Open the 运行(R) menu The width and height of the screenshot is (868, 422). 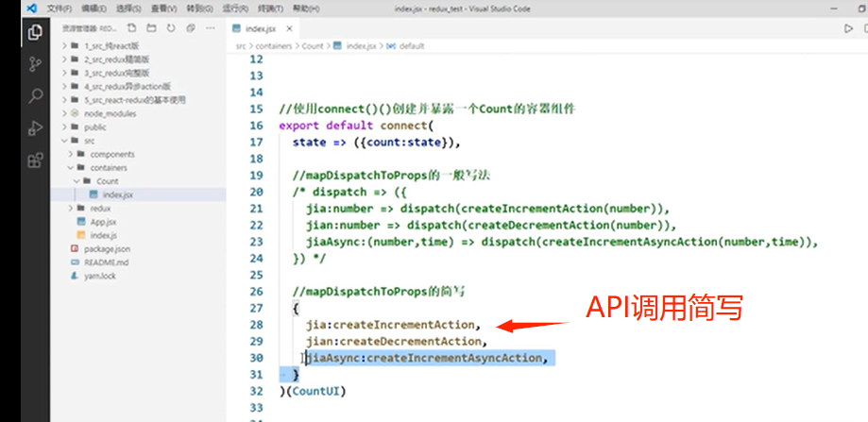point(235,8)
